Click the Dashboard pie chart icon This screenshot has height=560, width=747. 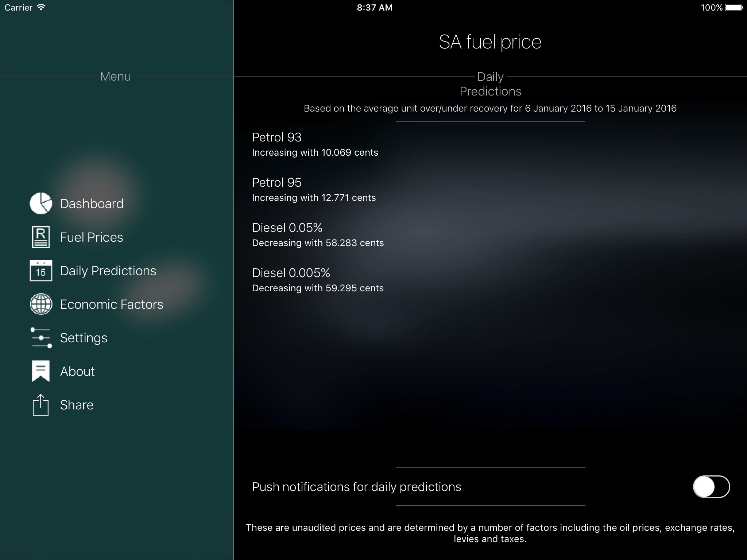click(40, 203)
